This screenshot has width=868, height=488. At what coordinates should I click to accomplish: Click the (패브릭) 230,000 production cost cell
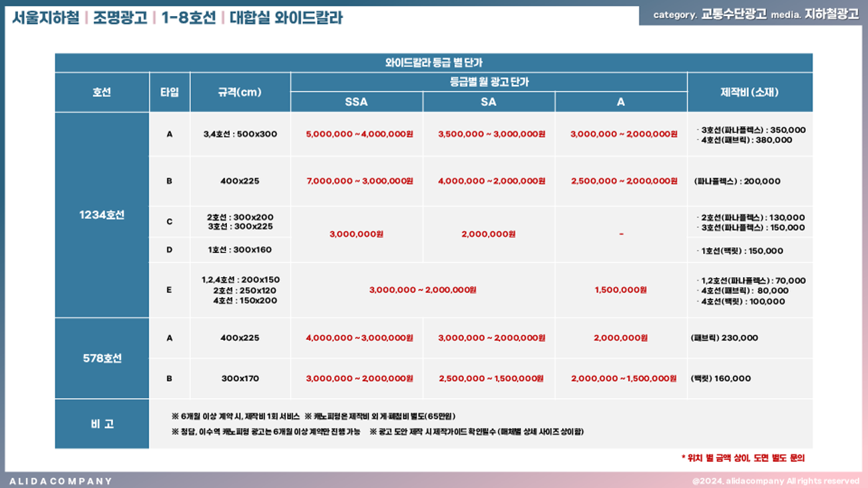724,338
